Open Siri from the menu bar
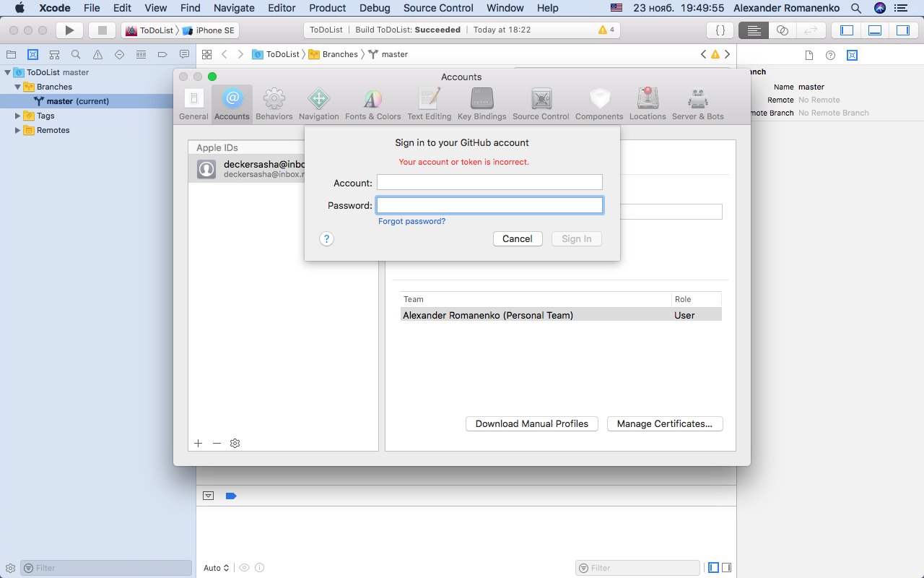The image size is (924, 578). [879, 8]
